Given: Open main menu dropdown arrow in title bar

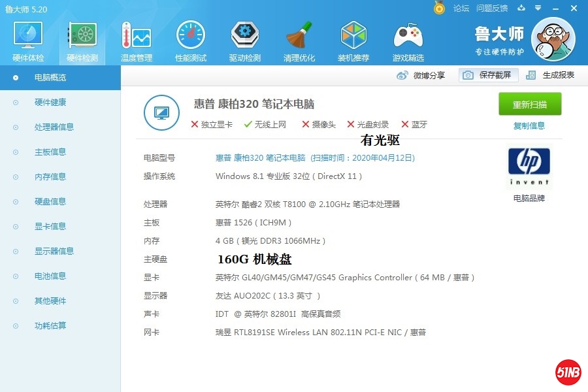Looking at the screenshot, I should click(538, 8).
